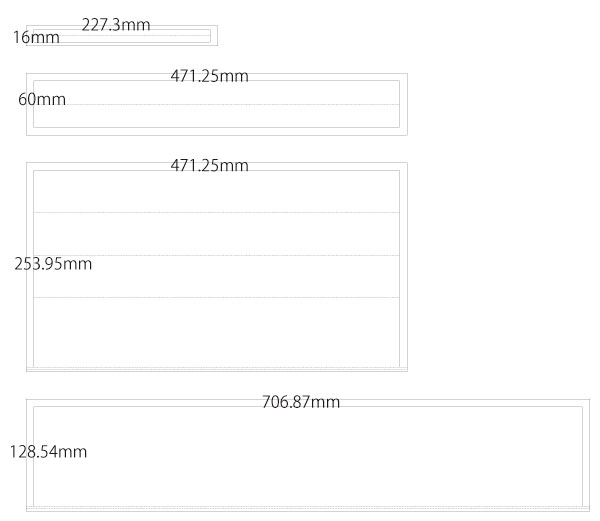
Task: Click the 16mm height label
Action: [36, 37]
